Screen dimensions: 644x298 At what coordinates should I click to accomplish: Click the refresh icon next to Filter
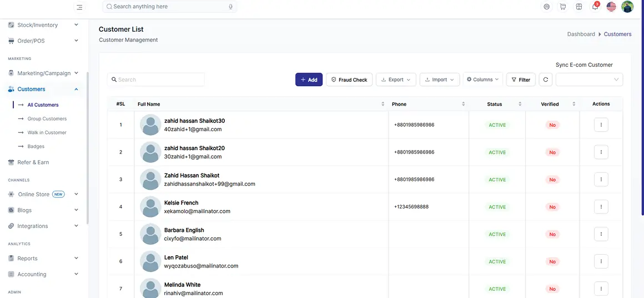pyautogui.click(x=545, y=80)
